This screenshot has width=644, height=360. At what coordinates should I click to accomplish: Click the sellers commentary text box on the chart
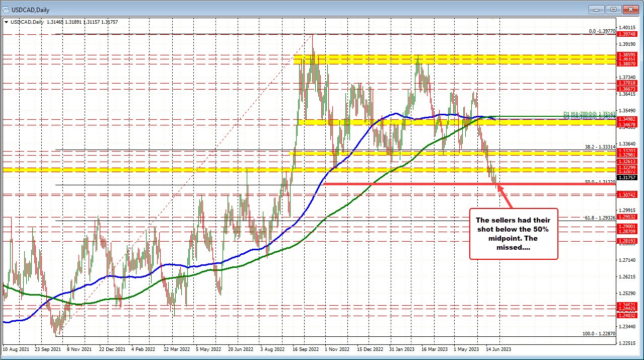pyautogui.click(x=513, y=234)
